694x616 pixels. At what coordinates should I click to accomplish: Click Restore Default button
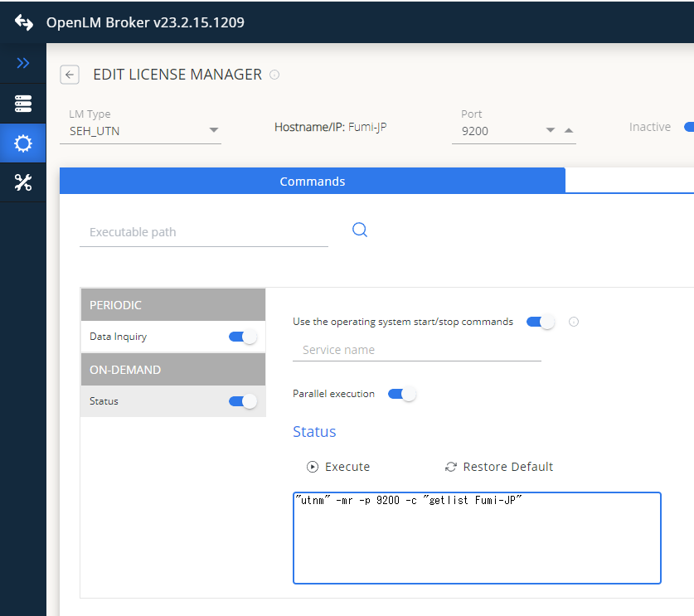click(x=499, y=467)
